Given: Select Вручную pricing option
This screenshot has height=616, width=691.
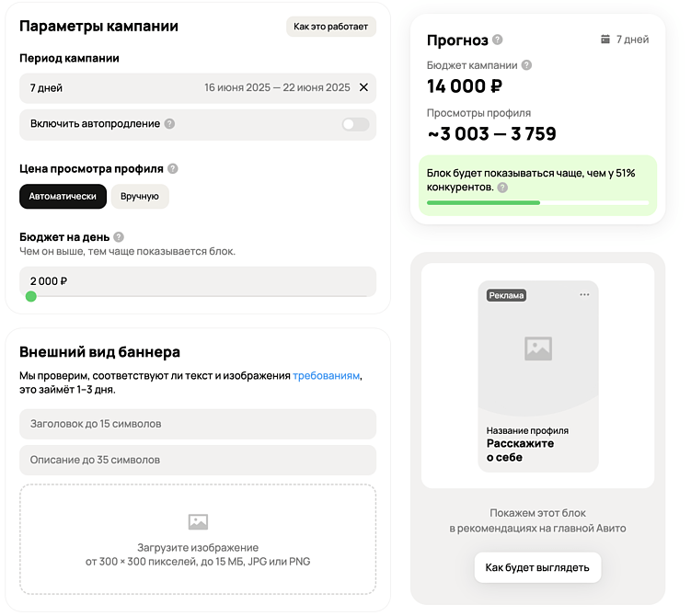Looking at the screenshot, I should pos(140,197).
